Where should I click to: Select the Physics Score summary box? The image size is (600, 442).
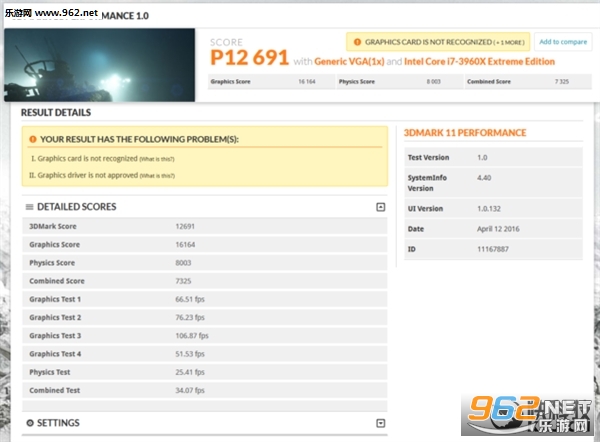pyautogui.click(x=399, y=82)
